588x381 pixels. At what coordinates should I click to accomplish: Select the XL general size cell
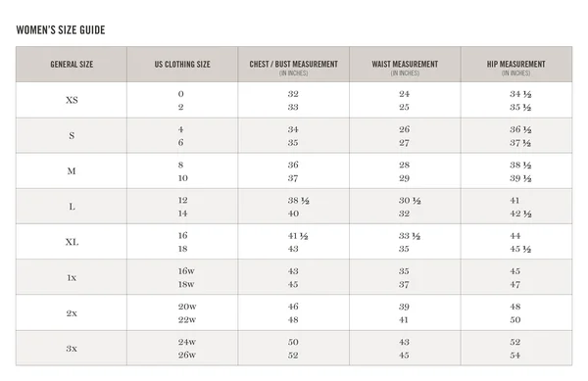[72, 242]
